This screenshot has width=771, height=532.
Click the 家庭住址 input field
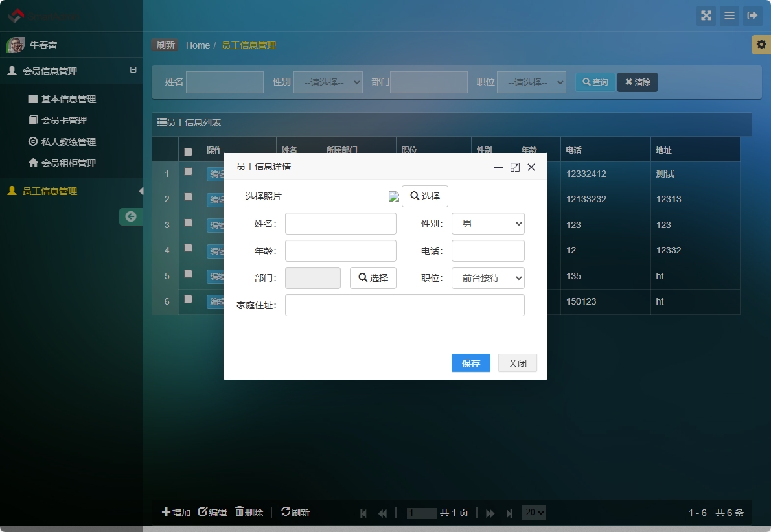[405, 305]
